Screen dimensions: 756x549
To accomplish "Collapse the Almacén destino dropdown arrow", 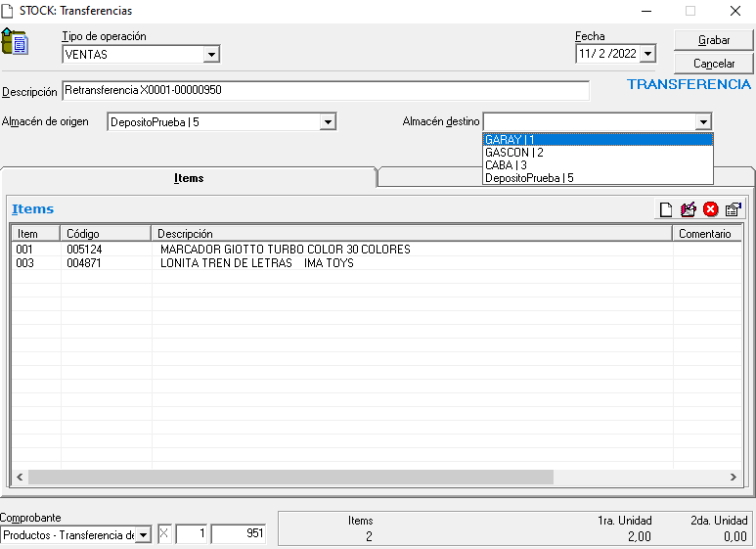I will click(703, 122).
